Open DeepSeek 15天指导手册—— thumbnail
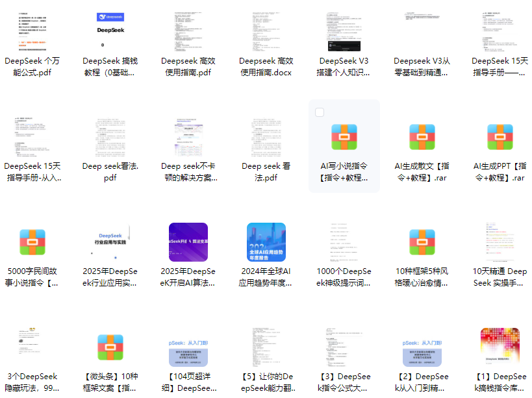Image resolution: width=532 pixels, height=398 pixels. point(500,32)
